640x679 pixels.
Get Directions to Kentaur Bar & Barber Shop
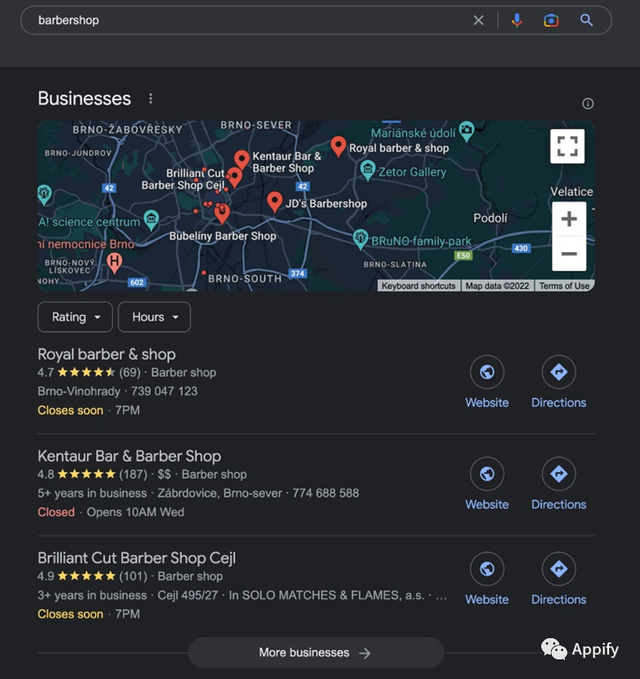click(559, 474)
